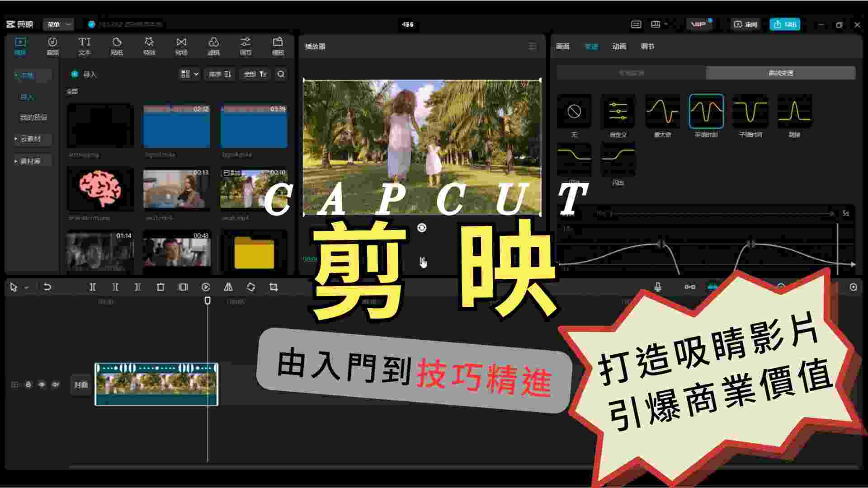The width and height of the screenshot is (868, 488).
Task: Open the sort order dropdown
Action: pos(220,74)
